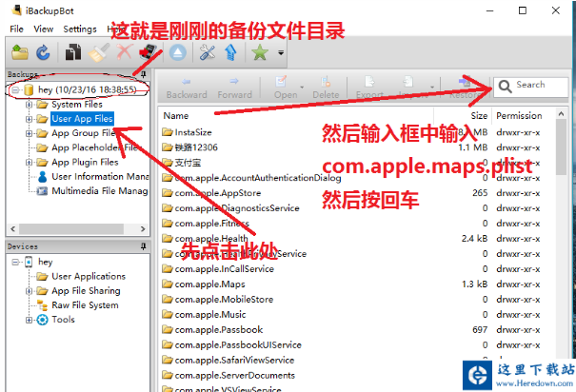The width and height of the screenshot is (576, 392).
Task: Select User App Files in the tree
Action: click(82, 119)
